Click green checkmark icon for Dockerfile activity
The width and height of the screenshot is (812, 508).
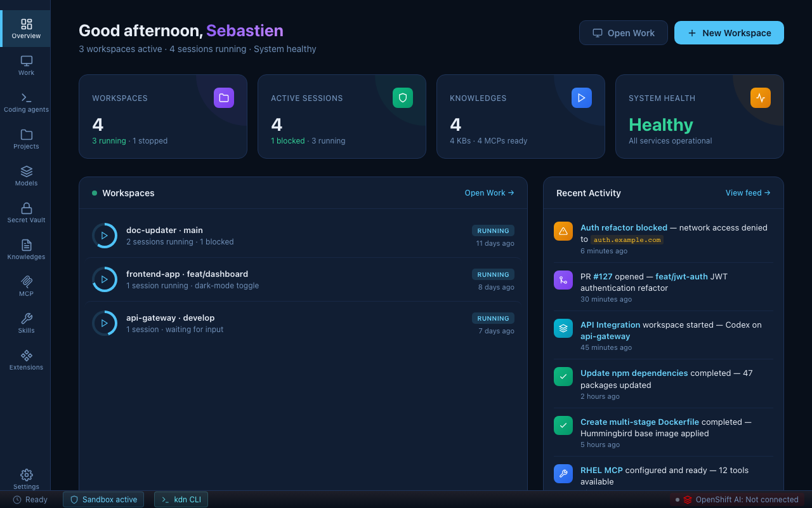[563, 425]
